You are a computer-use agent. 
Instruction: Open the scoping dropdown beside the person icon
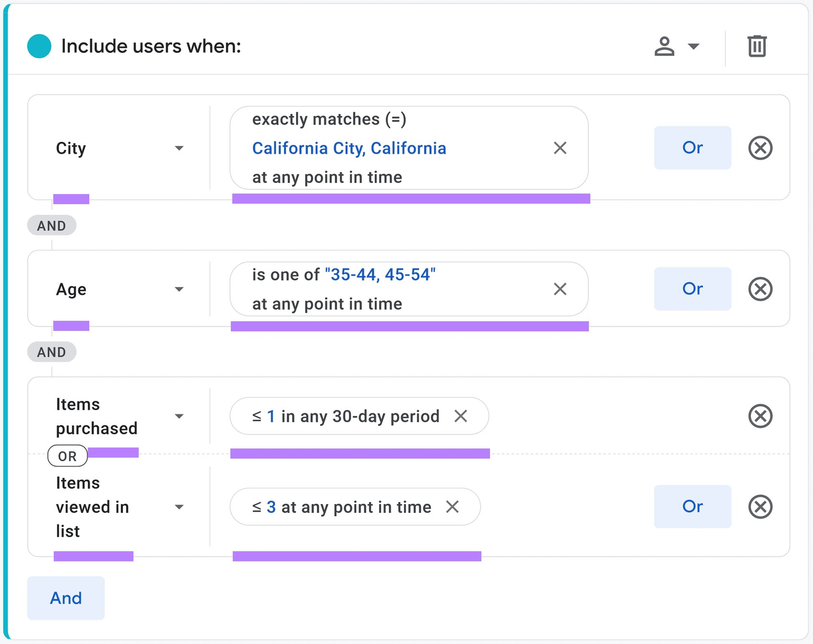[x=693, y=46]
